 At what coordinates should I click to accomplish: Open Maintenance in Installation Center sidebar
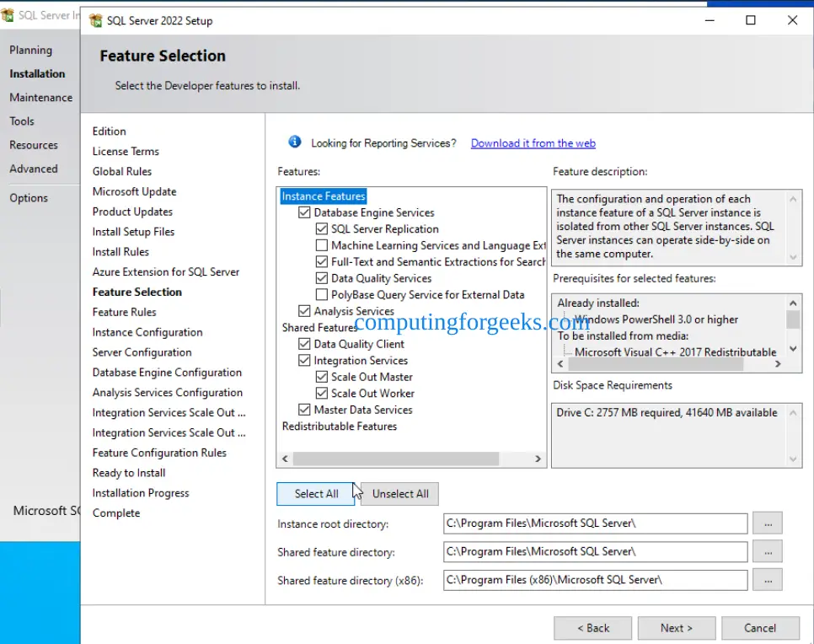(41, 98)
